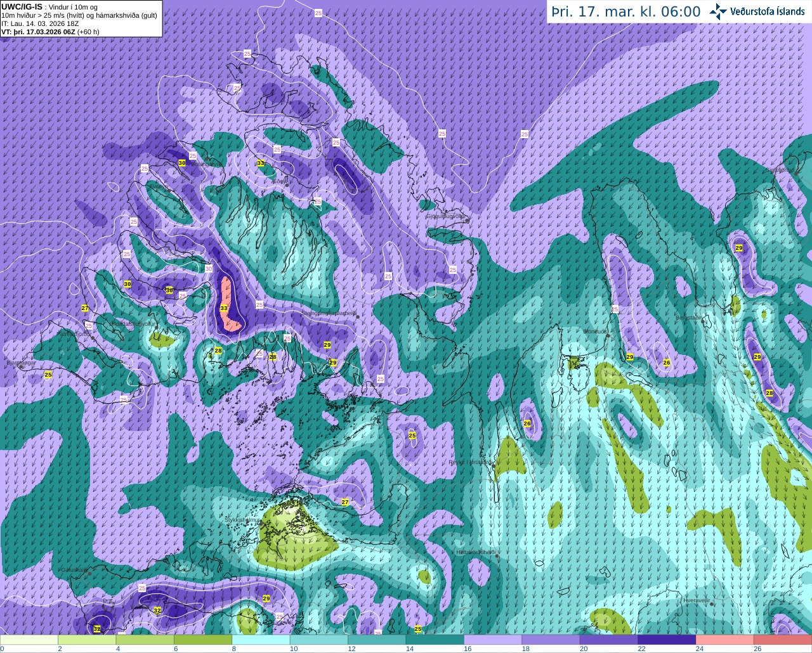The width and height of the screenshot is (812, 653).
Task: Click the yellow 33 marker on the pink wind maximum
Action: [223, 308]
